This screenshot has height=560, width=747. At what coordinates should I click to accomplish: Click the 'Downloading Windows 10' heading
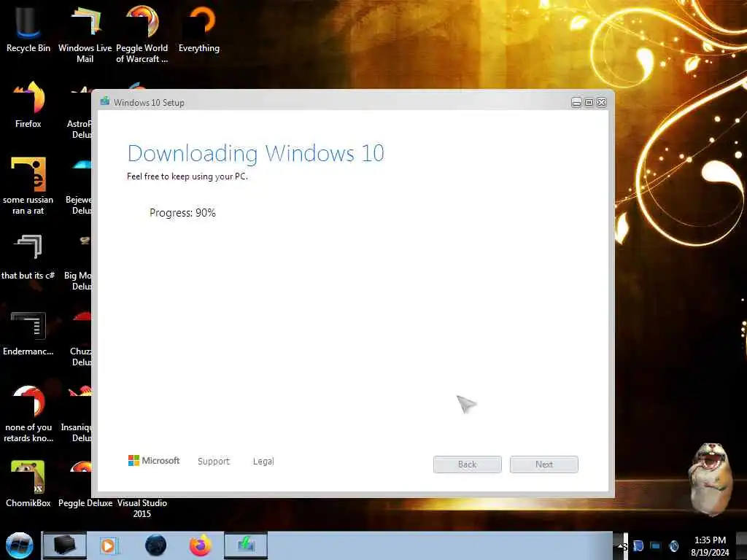(256, 154)
